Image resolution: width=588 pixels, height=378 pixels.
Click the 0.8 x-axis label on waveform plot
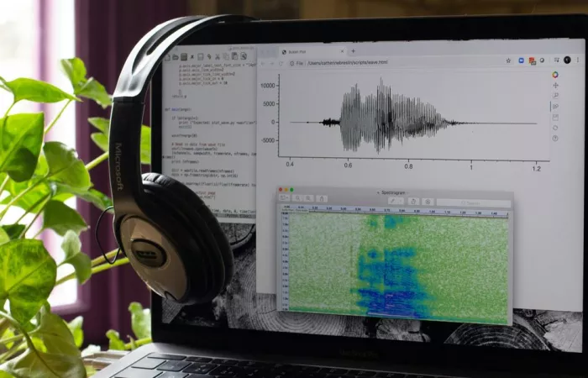(x=408, y=166)
